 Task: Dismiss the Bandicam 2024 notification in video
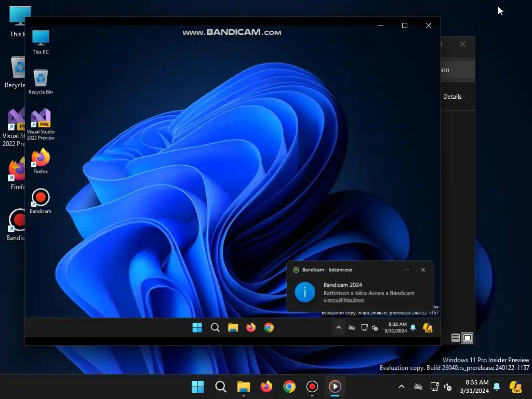pos(423,270)
